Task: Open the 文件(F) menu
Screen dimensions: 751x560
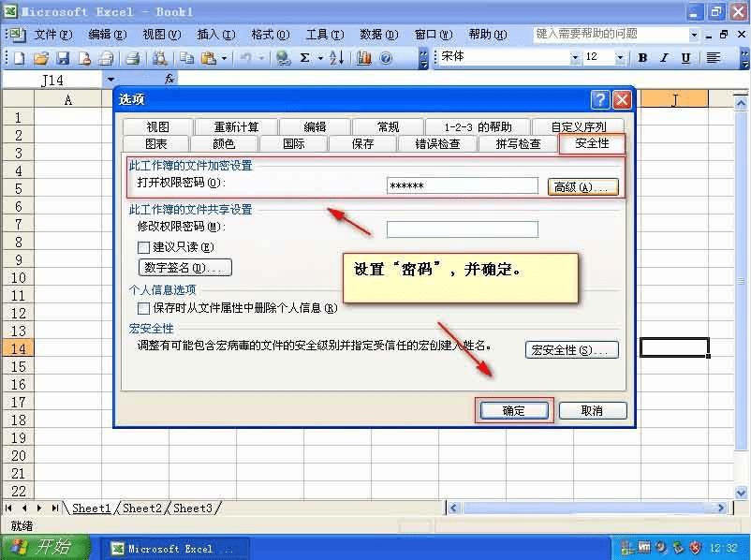Action: click(x=53, y=35)
